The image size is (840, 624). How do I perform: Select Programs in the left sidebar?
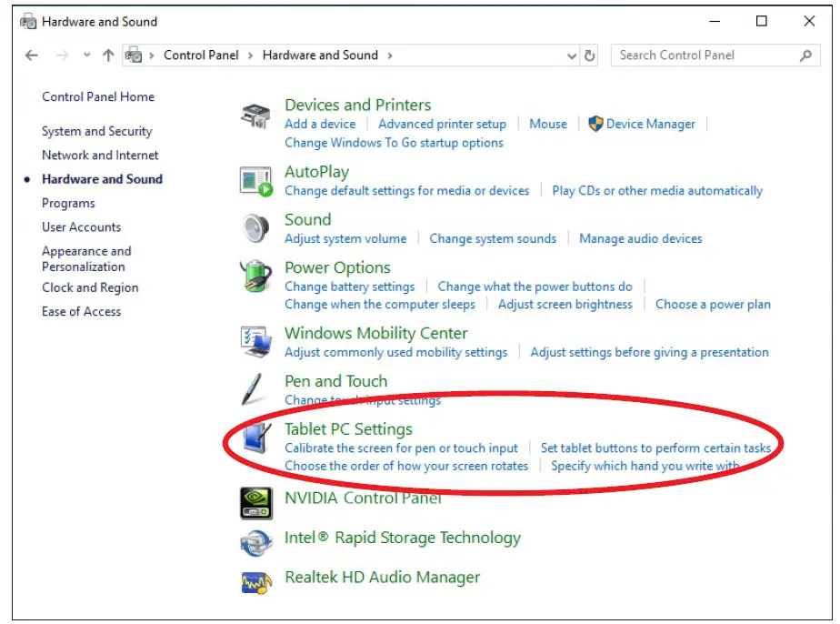[68, 203]
